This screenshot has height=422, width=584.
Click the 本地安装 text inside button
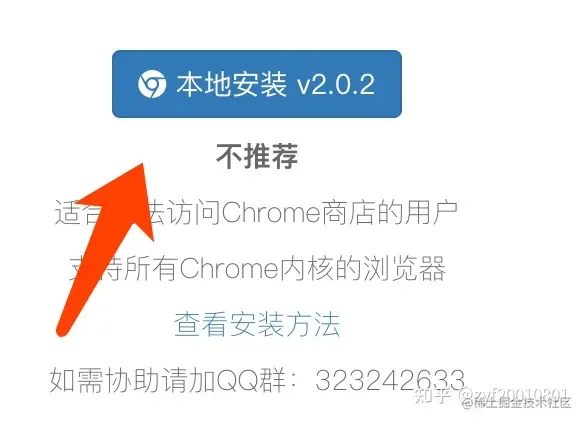coord(232,84)
